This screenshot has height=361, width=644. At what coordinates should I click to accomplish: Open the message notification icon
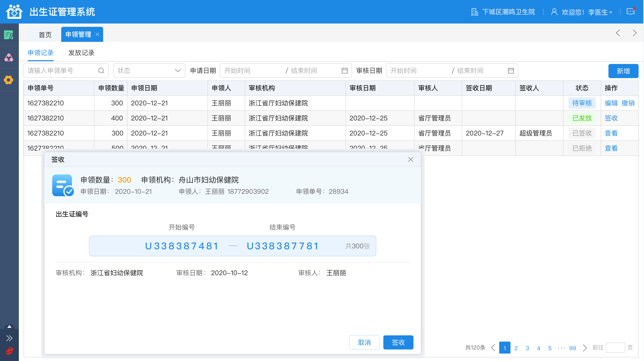tap(631, 12)
